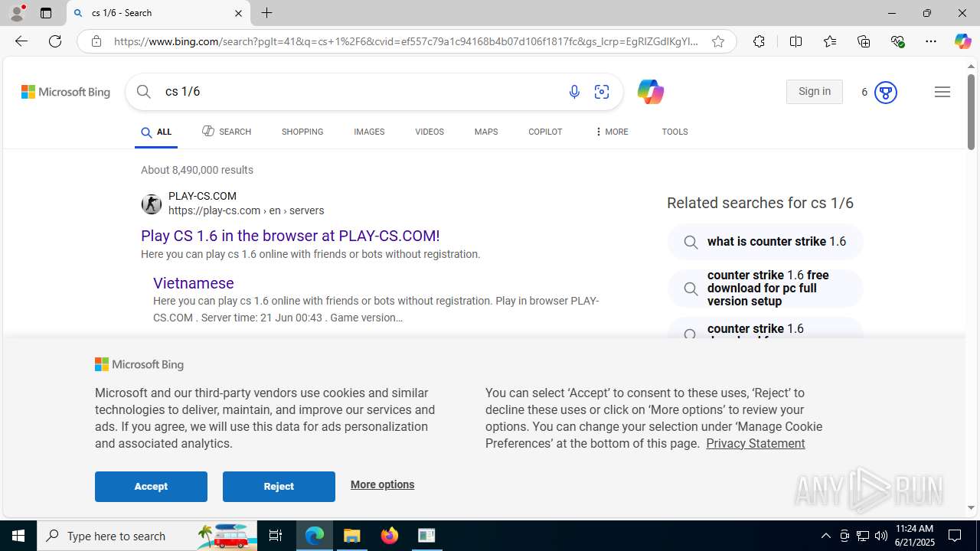Click the play-cs.com URL breadcrumb
The width and height of the screenshot is (980, 551).
click(246, 210)
